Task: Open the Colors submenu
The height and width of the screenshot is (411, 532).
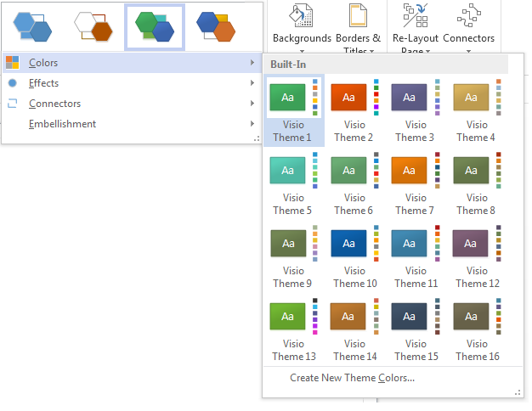Action: (133, 63)
